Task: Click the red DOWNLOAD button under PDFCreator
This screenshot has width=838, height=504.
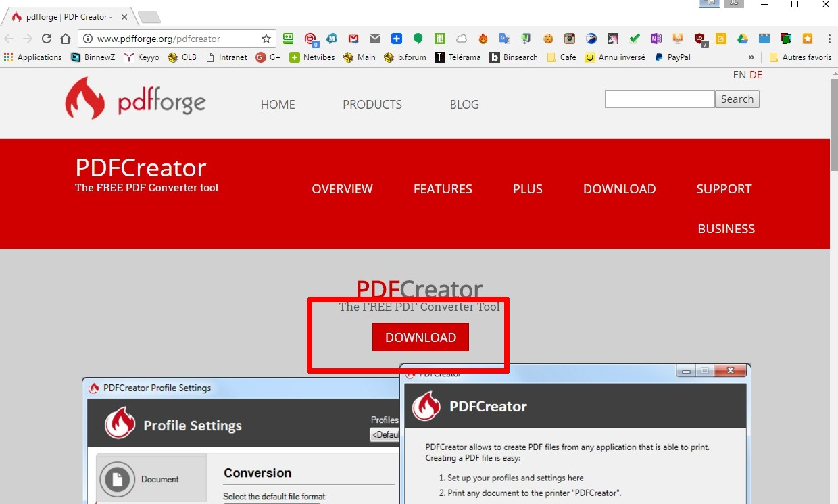Action: pyautogui.click(x=420, y=338)
